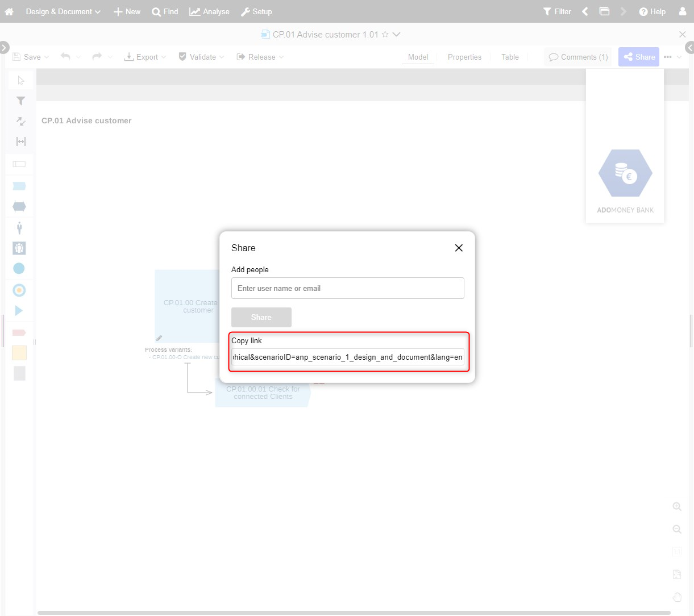
Task: Click the disabled Share dialog button
Action: coord(261,317)
